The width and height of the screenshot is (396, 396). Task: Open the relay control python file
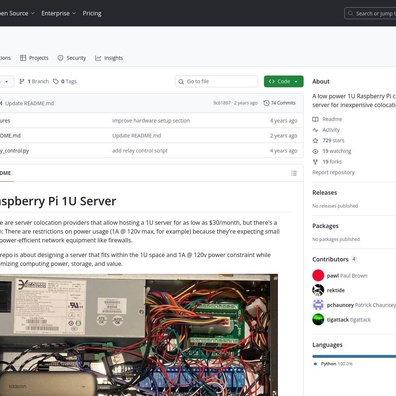coord(14,151)
